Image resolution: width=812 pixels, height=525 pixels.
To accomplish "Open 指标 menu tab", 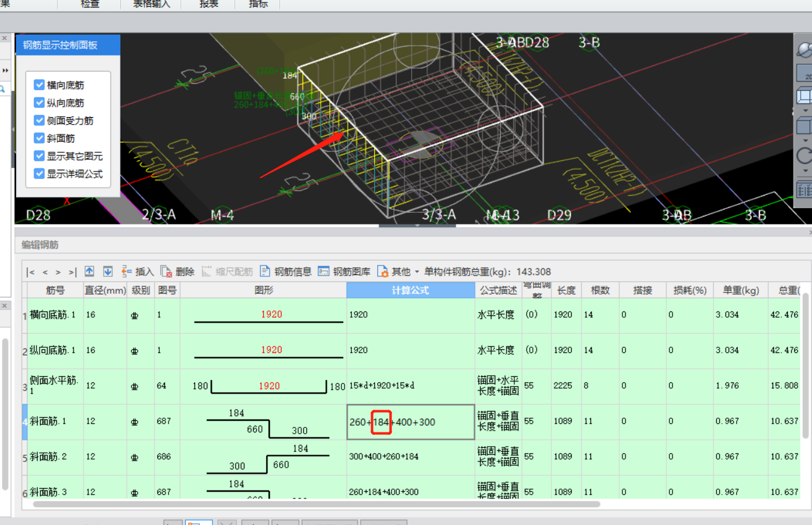I will [258, 4].
